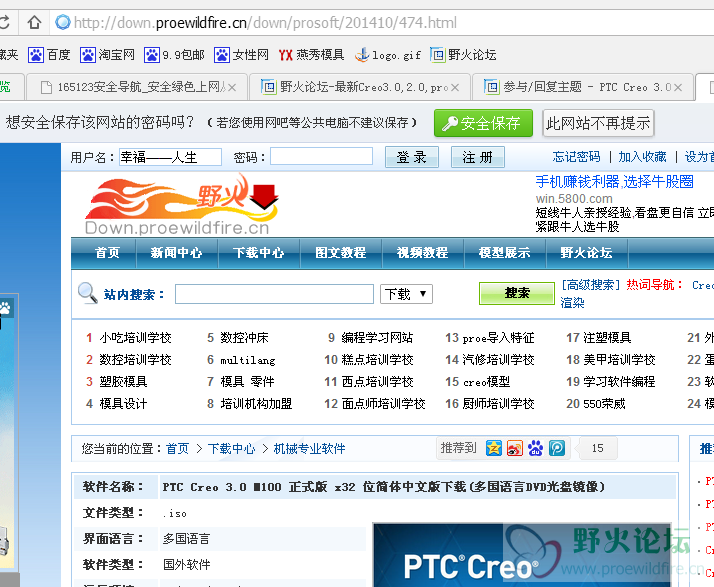Image resolution: width=714 pixels, height=587 pixels.
Task: Click keyword 注塑模具
Action: click(607, 338)
